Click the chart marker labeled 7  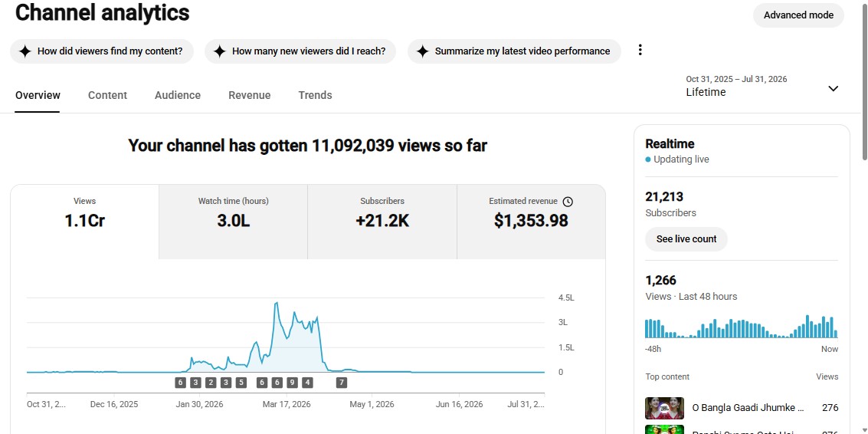point(342,383)
